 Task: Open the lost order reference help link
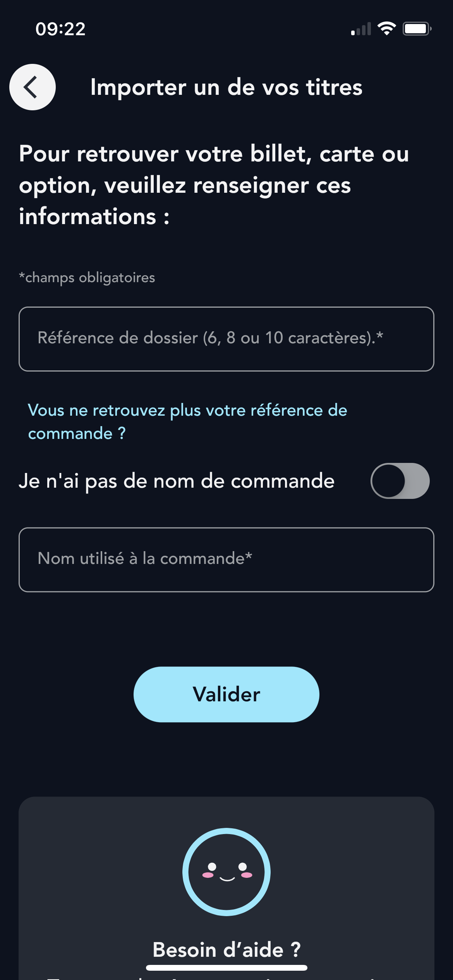tap(188, 421)
